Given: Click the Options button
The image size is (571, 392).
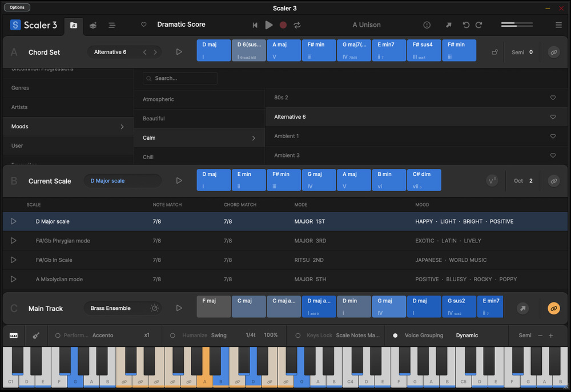Looking at the screenshot, I should [x=17, y=7].
